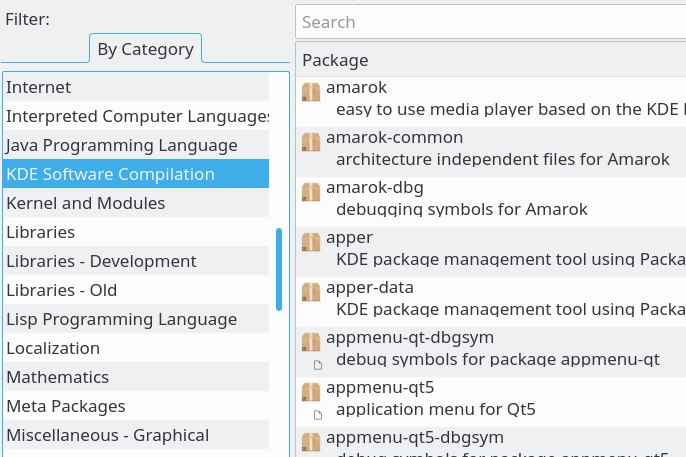Click the amarok-dbg package box icon
The image size is (686, 457).
point(311,192)
